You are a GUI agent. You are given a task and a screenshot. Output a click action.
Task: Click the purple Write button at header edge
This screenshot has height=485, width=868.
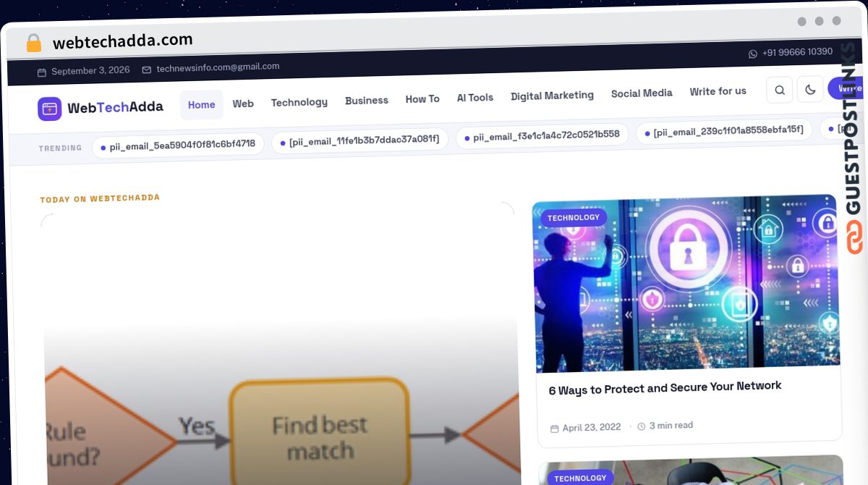pyautogui.click(x=846, y=88)
